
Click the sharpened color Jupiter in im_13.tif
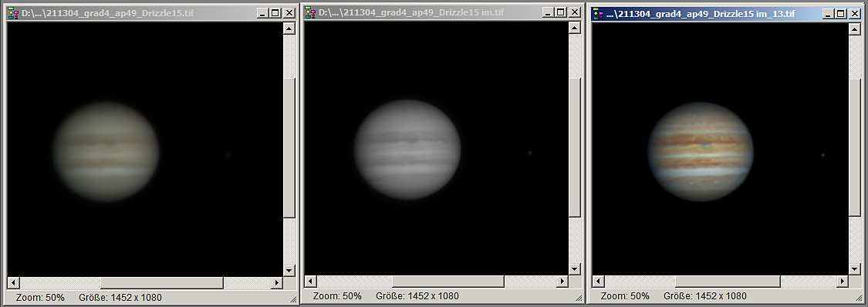pos(701,151)
